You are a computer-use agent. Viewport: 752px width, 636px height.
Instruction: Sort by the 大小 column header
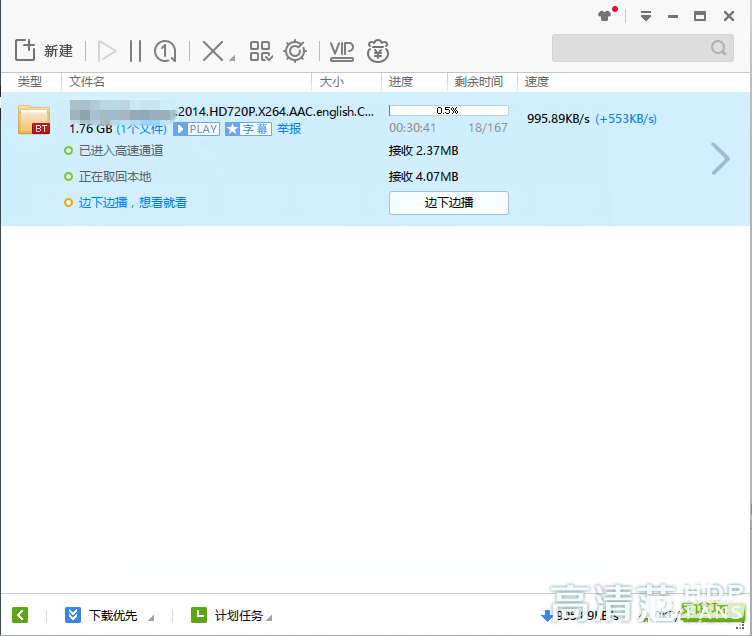331,82
